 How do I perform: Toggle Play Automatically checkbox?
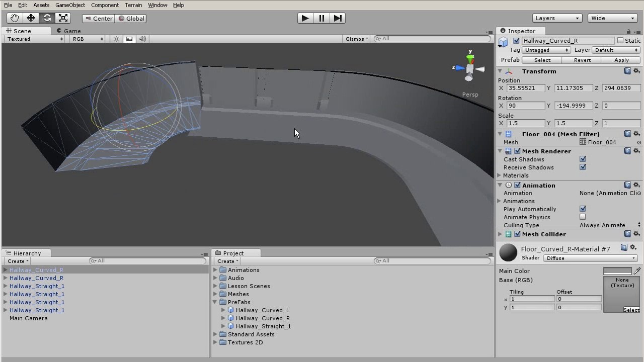coord(583,209)
